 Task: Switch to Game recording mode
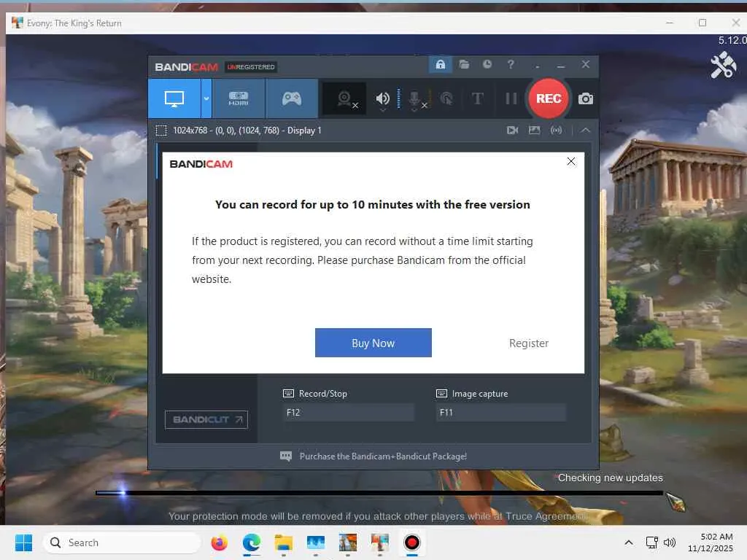coord(292,98)
